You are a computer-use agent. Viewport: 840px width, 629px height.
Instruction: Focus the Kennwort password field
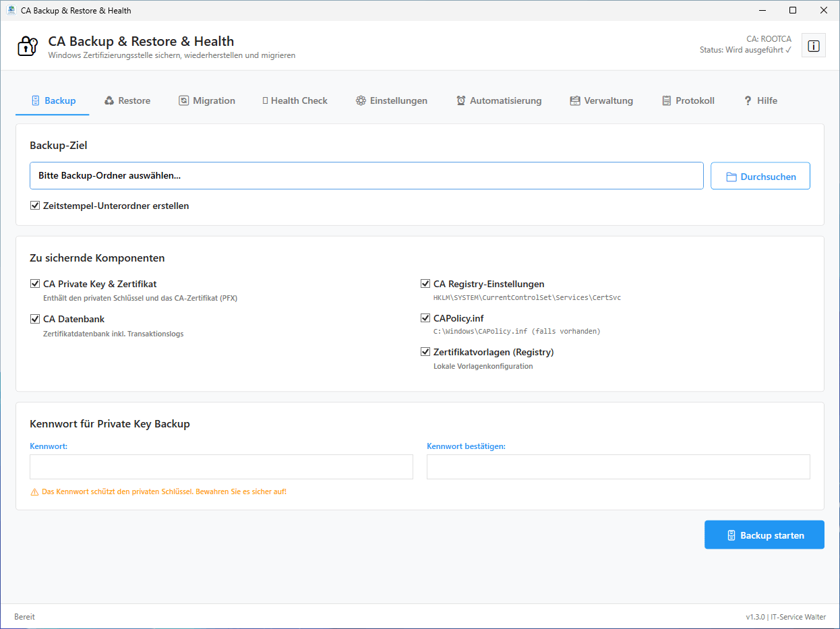tap(221, 467)
